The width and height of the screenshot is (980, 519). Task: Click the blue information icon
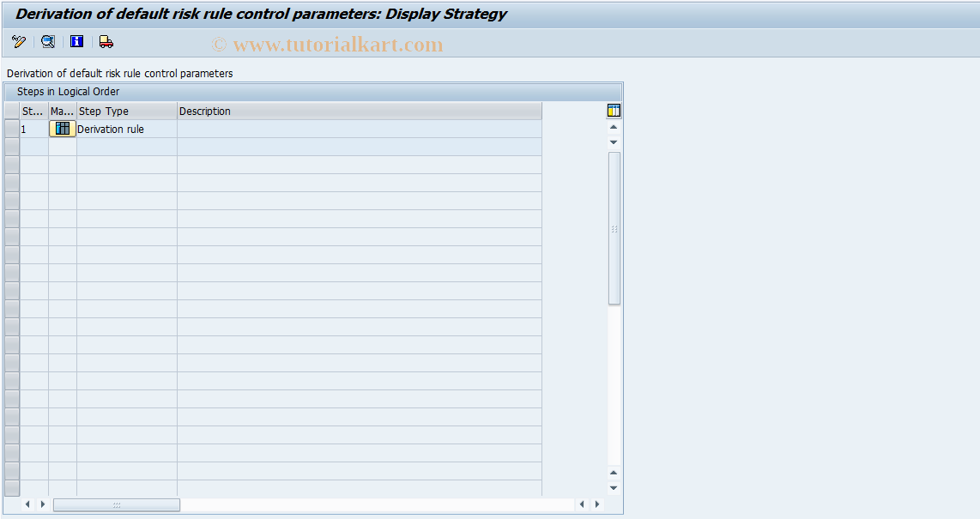click(x=77, y=42)
